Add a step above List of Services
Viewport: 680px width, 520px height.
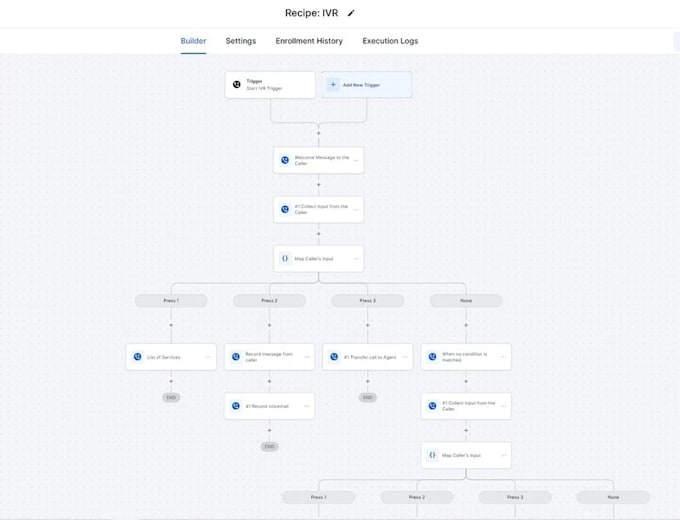pos(171,325)
